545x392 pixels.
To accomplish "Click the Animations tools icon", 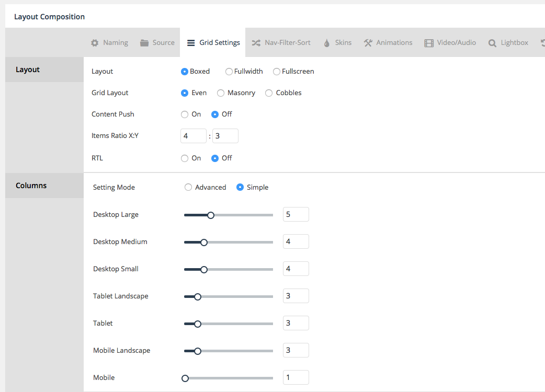I will pos(368,43).
